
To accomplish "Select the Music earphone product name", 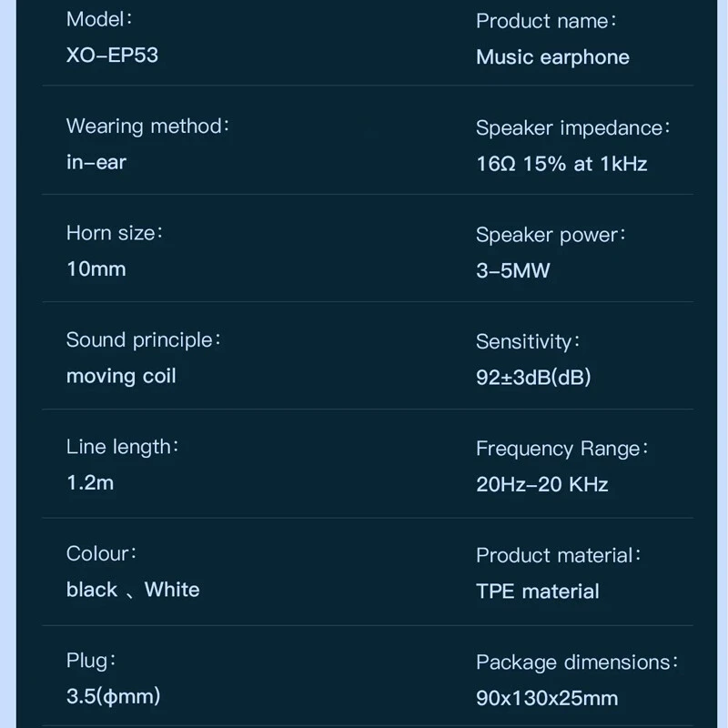I will coord(552,57).
